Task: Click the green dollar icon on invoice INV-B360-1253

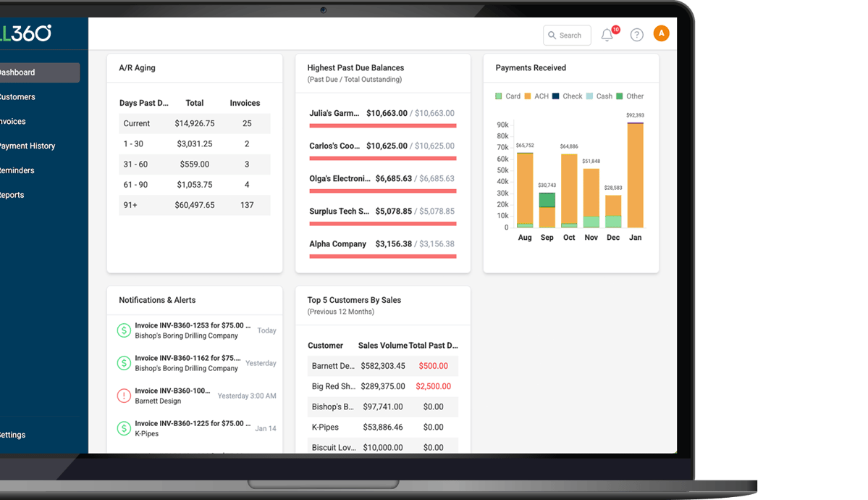Action: pyautogui.click(x=123, y=330)
